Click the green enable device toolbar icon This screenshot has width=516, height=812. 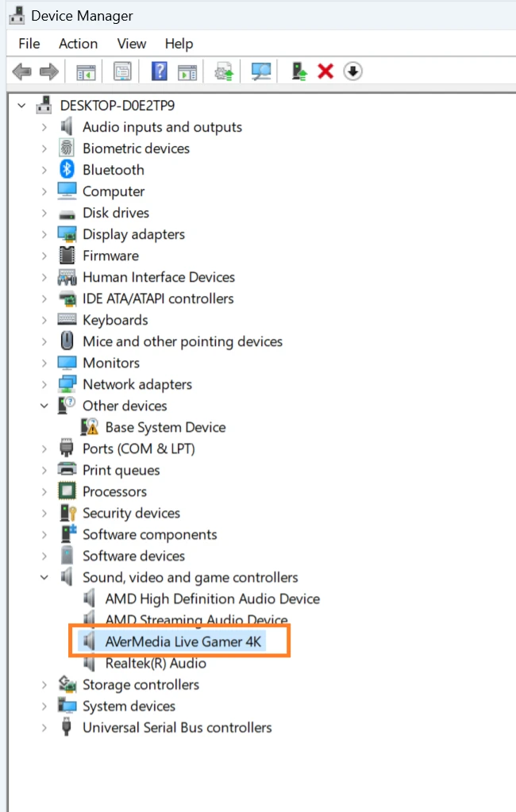tap(300, 71)
